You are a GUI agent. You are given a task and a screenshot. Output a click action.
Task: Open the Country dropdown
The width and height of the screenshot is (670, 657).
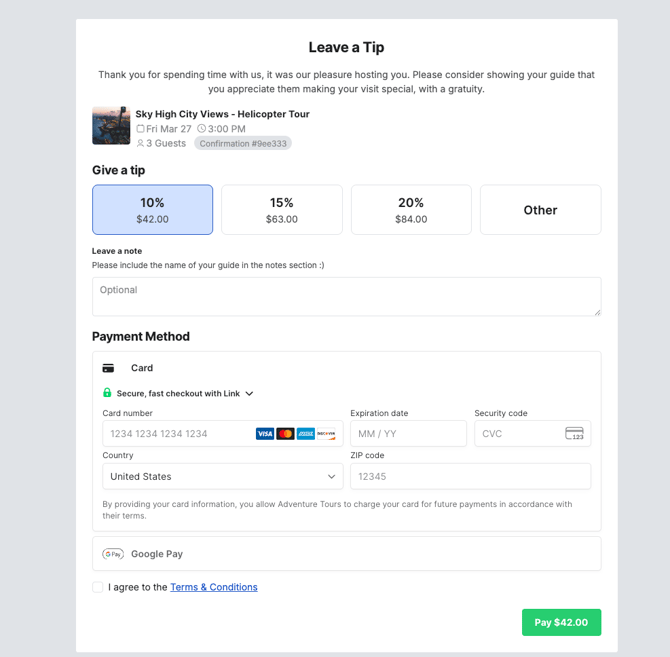point(222,477)
